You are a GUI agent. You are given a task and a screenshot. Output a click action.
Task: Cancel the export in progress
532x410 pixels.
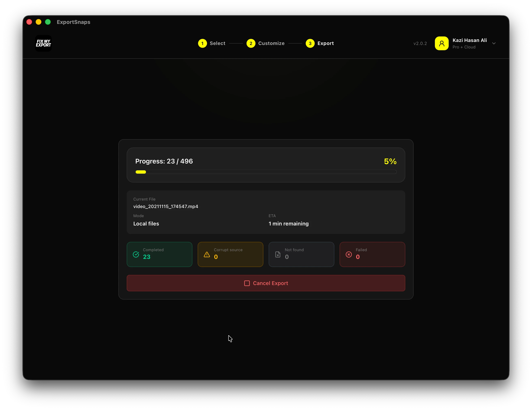tap(266, 283)
